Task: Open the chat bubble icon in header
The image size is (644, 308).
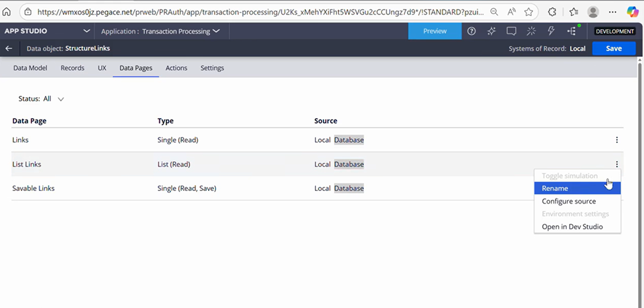Action: [511, 31]
